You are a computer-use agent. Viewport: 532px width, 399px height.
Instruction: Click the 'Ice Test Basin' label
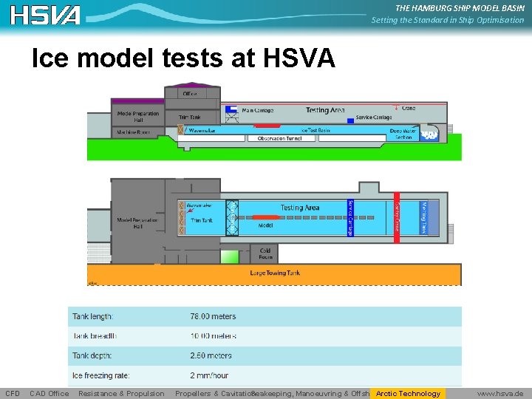point(316,130)
